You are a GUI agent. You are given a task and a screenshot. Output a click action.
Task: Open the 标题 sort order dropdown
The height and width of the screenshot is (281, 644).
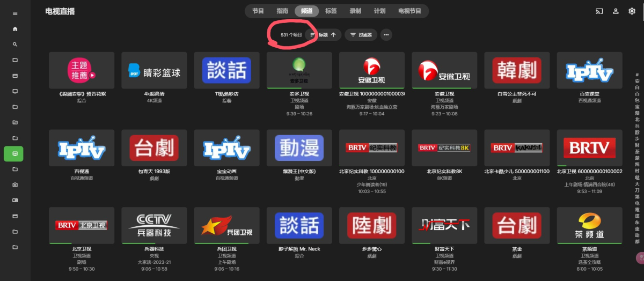(323, 35)
